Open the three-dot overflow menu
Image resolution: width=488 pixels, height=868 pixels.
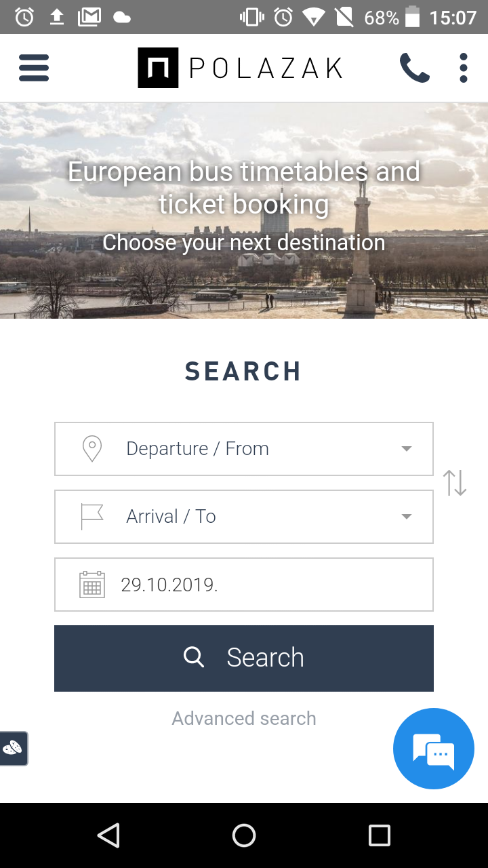(464, 68)
